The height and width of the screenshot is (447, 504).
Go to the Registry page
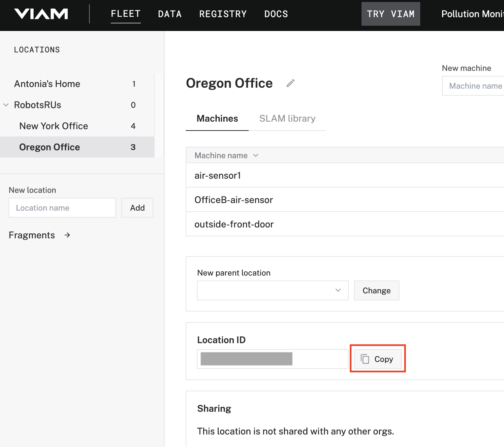tap(223, 14)
